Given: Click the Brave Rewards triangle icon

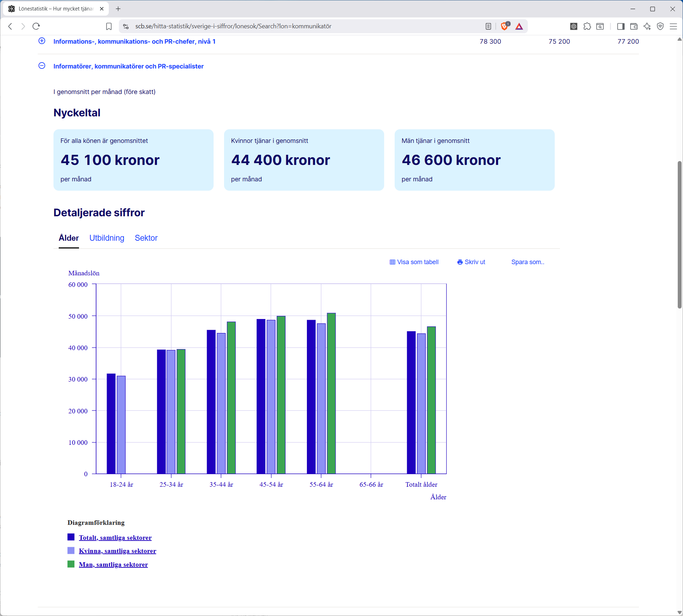Looking at the screenshot, I should click(x=519, y=26).
